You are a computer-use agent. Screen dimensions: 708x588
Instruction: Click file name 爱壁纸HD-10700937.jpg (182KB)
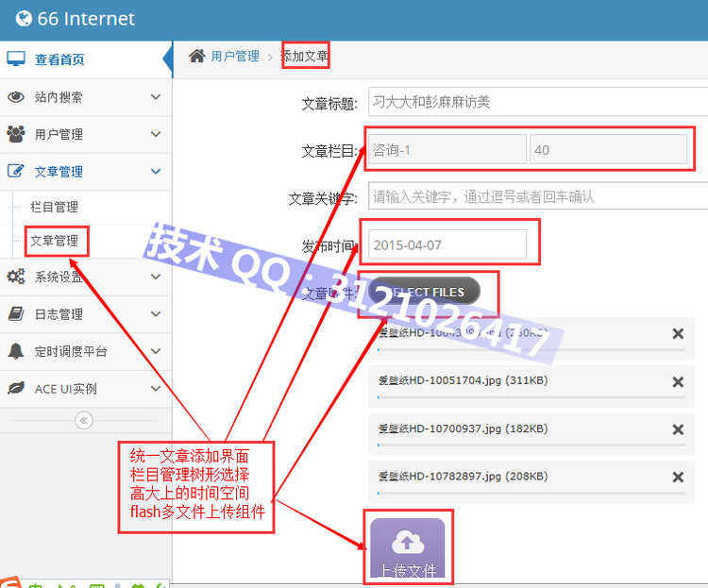(x=463, y=428)
